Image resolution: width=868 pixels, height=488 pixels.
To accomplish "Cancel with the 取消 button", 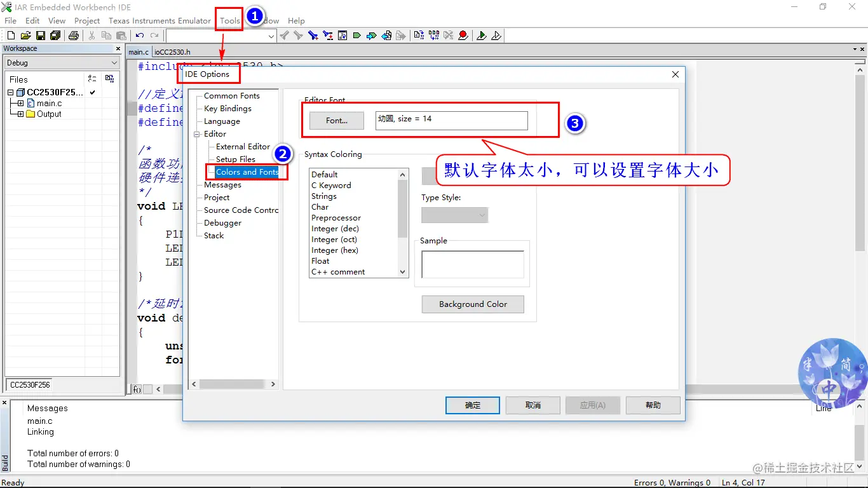I will [x=532, y=405].
